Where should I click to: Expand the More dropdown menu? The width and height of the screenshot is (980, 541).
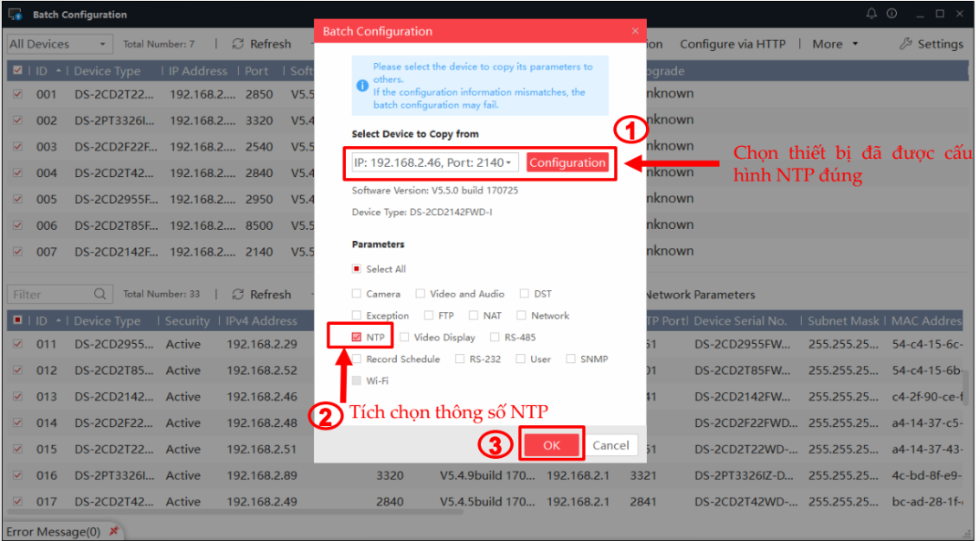pyautogui.click(x=835, y=44)
